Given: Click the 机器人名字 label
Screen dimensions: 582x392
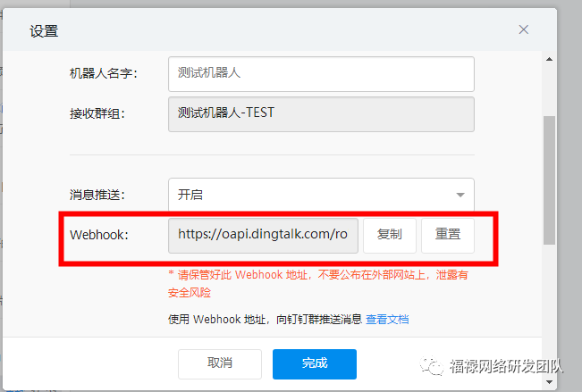Looking at the screenshot, I should (x=104, y=73).
